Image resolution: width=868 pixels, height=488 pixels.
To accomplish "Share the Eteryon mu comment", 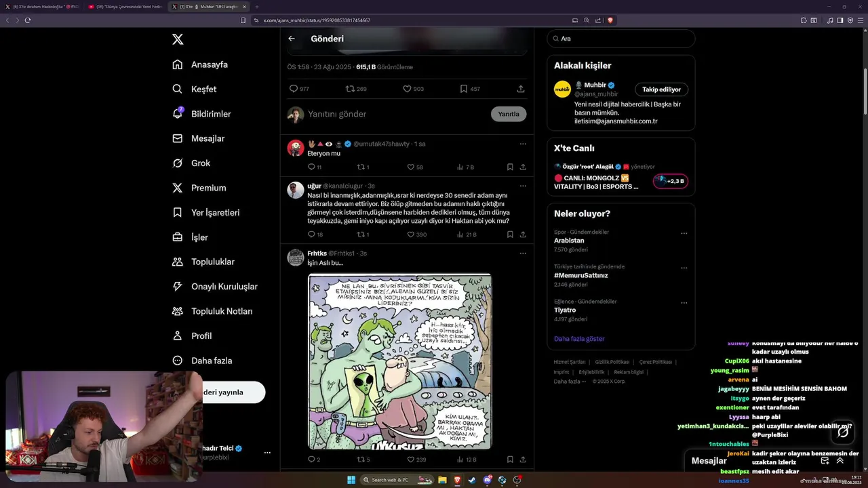I will (x=523, y=167).
